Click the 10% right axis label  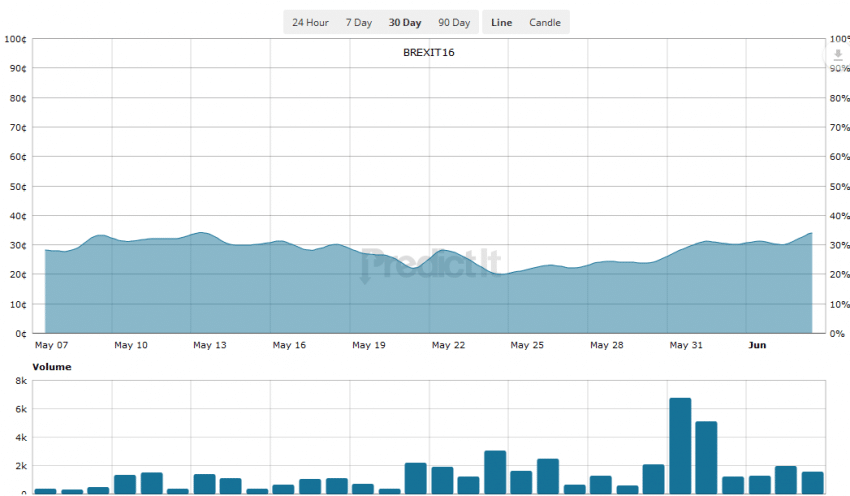point(839,304)
